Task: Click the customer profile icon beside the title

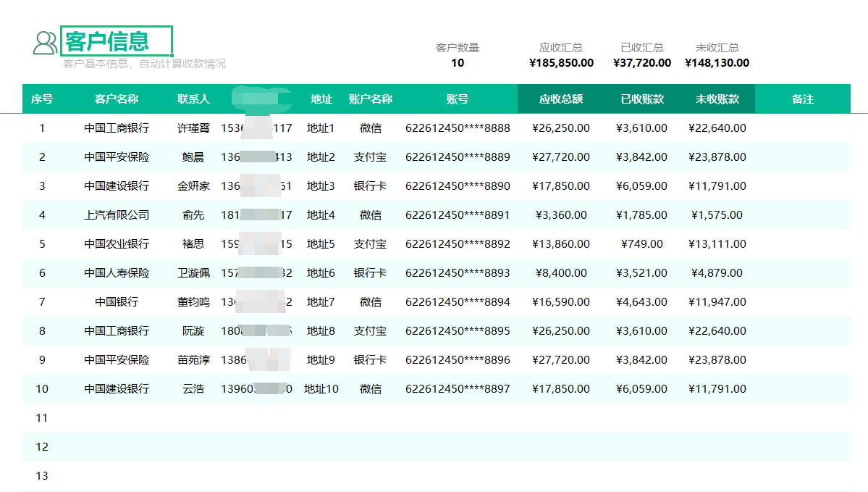Action: coord(45,43)
